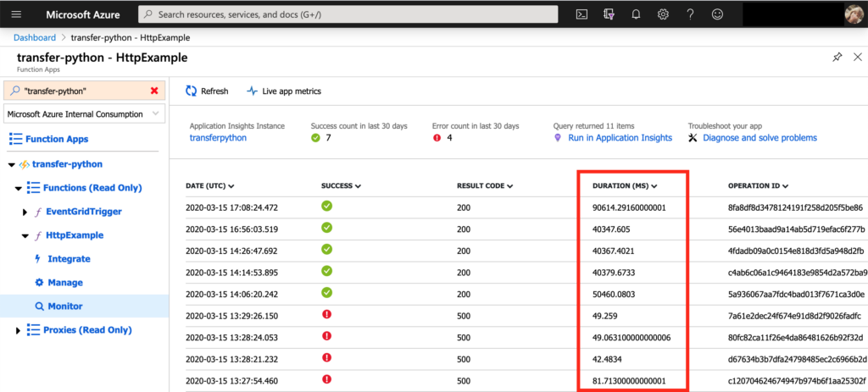
Task: Open the 2020-03-15 13:28:24.053 invocation
Action: (x=231, y=338)
